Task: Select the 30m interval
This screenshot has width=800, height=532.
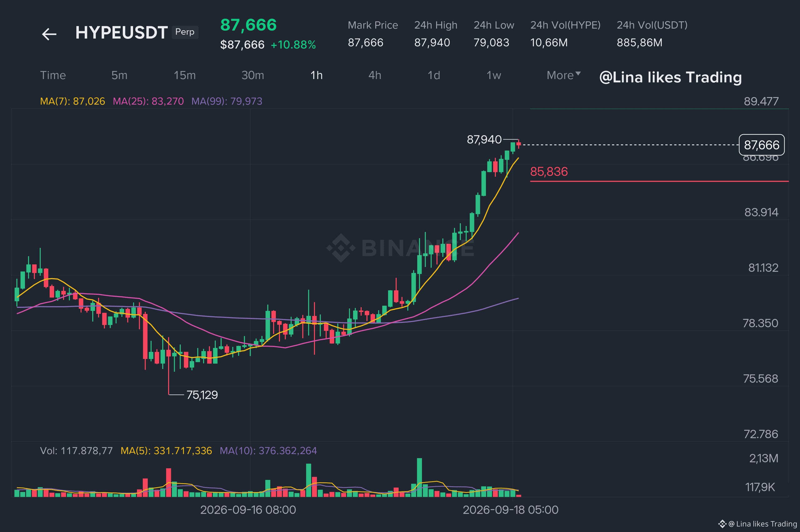Action: pos(252,75)
